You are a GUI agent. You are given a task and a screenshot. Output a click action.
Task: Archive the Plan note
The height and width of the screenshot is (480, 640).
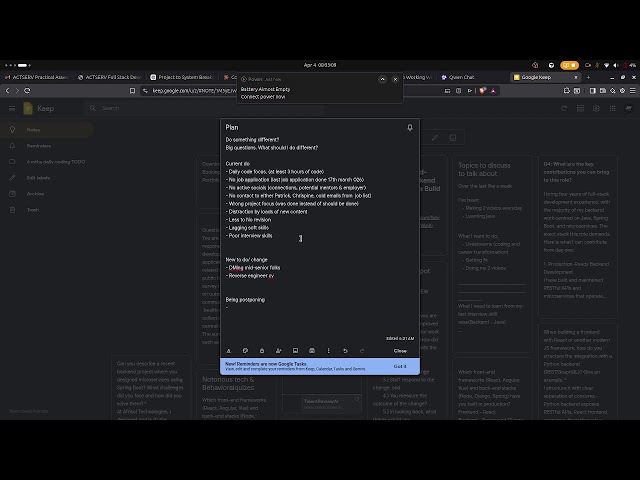312,351
